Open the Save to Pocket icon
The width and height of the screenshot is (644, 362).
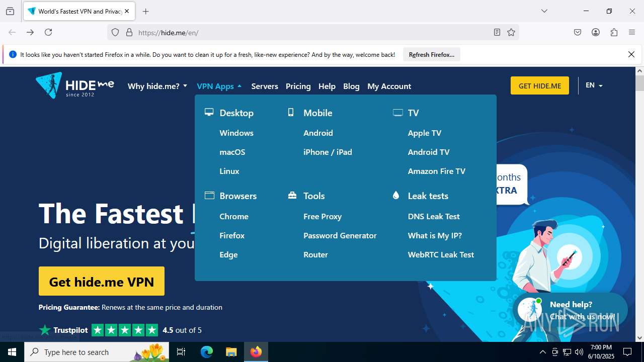[578, 32]
